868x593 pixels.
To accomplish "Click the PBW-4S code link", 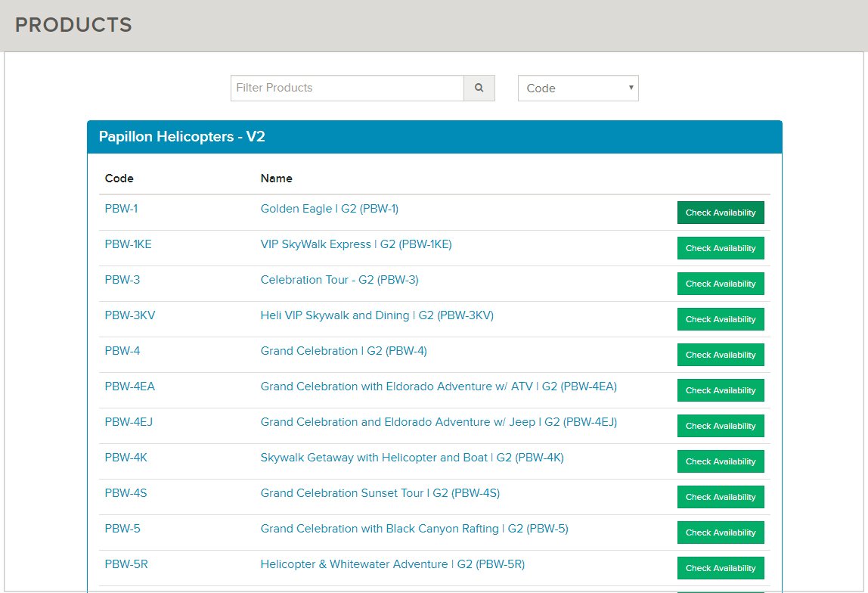I will pos(126,493).
